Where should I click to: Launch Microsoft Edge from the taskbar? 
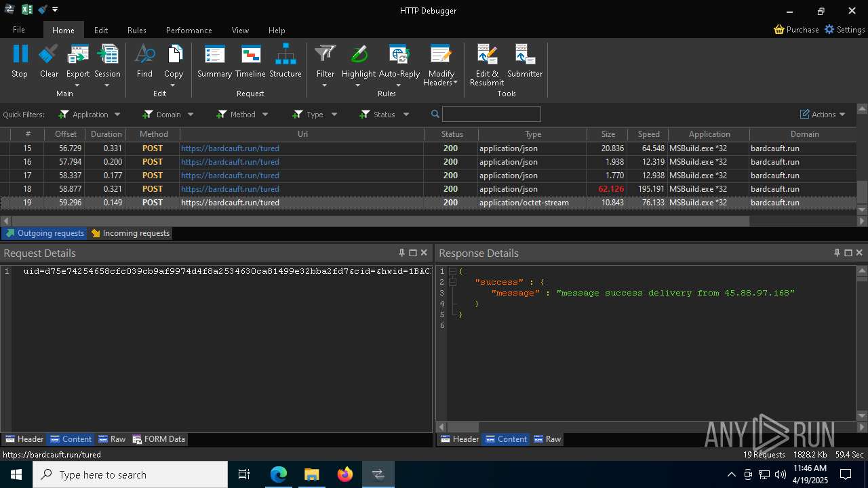(279, 474)
